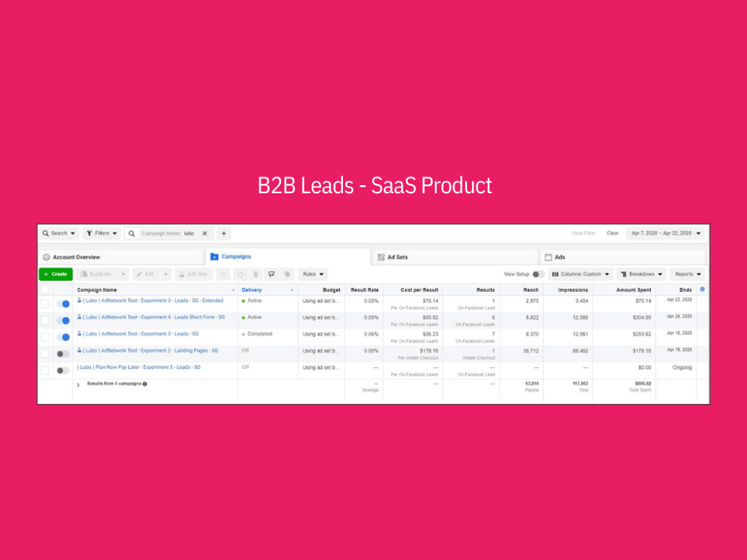Turn on Plan Now Pay Later campaign
This screenshot has height=560, width=747.
pos(63,370)
